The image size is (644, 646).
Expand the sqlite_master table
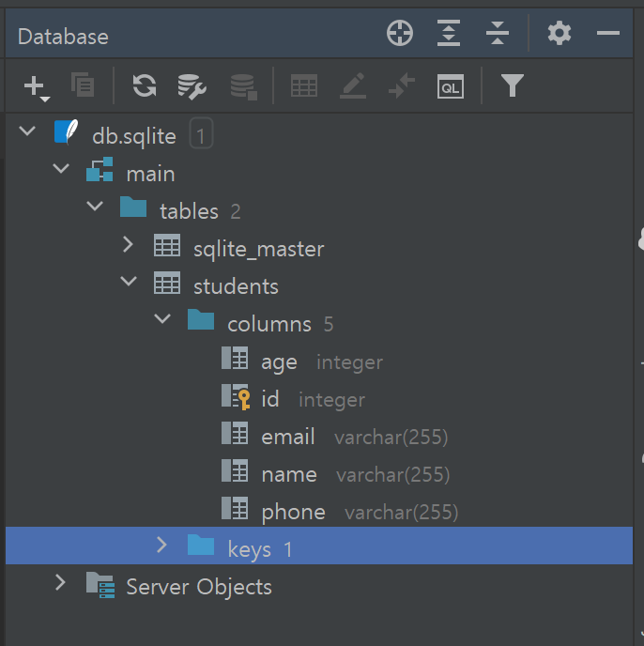[129, 244]
